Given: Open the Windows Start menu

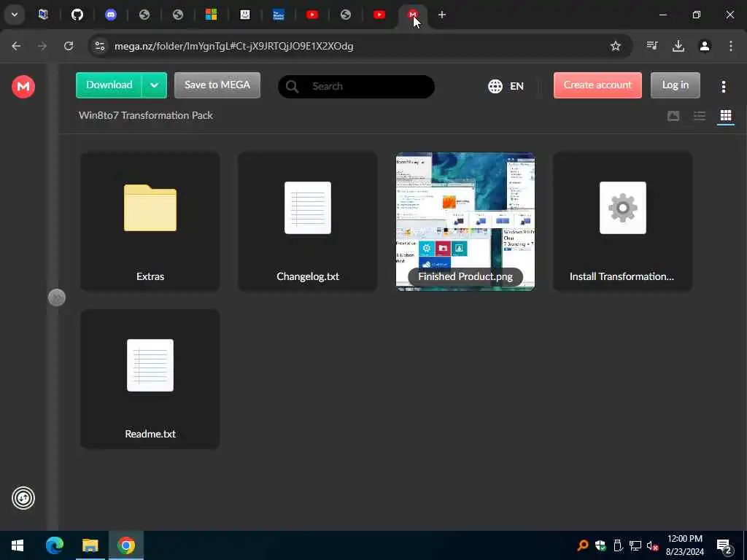Looking at the screenshot, I should coord(18,545).
